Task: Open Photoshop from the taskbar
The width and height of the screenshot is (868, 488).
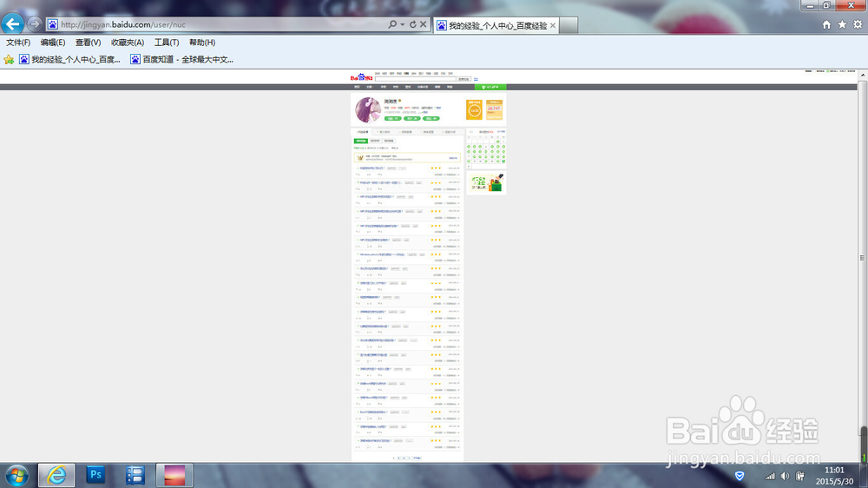Action: click(x=95, y=475)
